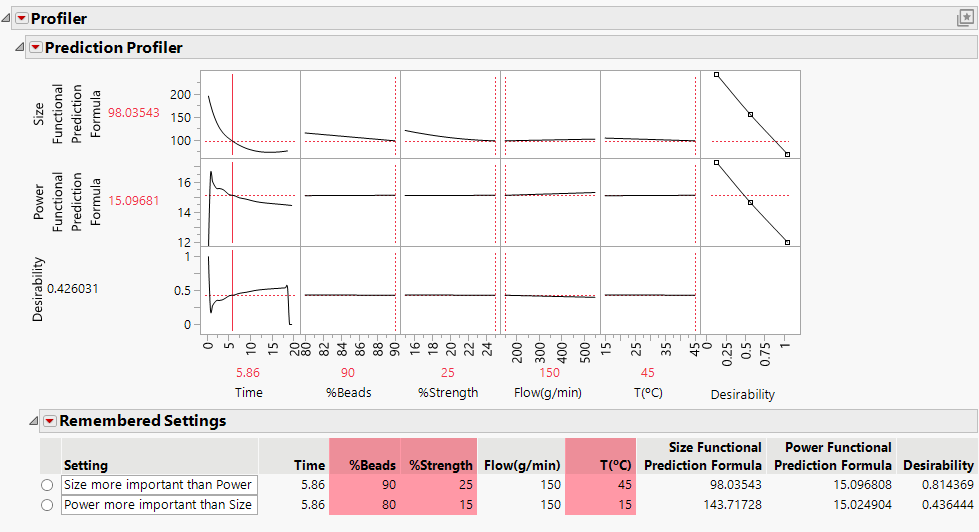
Task: Click the star icon at Profiler header right
Action: pos(965,18)
